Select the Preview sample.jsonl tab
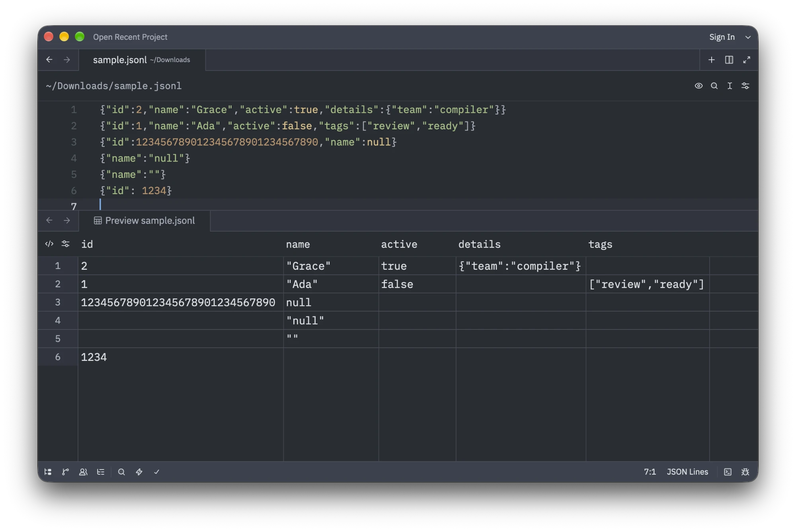This screenshot has width=796, height=532. pyautogui.click(x=144, y=220)
